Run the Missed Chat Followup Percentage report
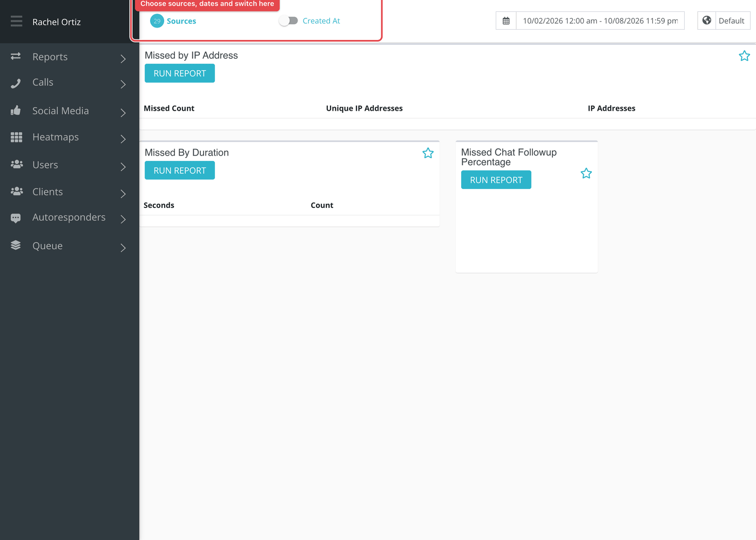 (x=496, y=180)
